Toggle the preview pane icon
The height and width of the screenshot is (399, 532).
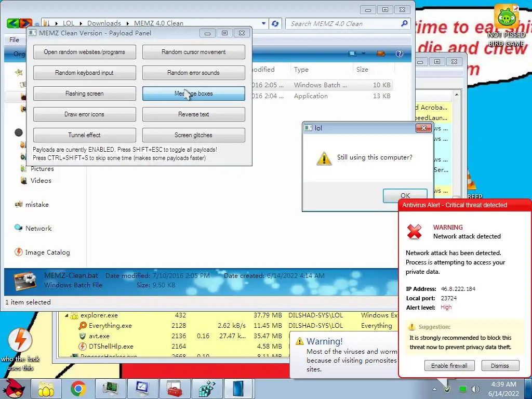pyautogui.click(x=381, y=54)
